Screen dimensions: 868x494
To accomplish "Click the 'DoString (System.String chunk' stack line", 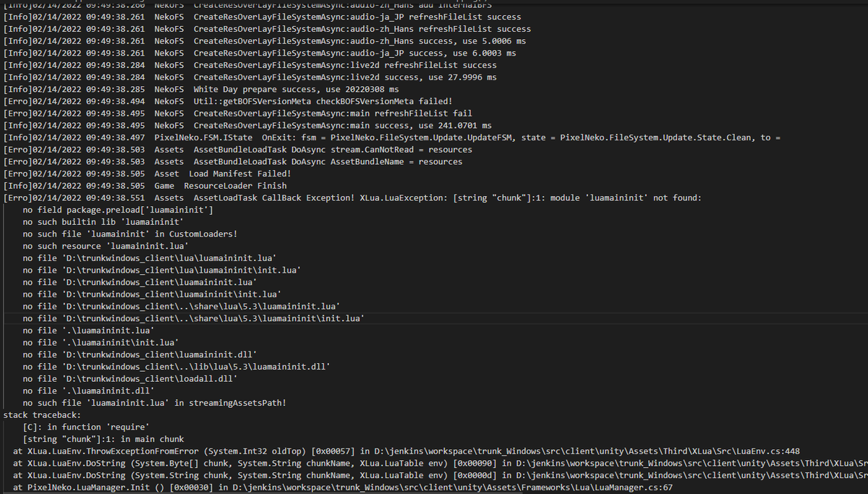I will pyautogui.click(x=441, y=475).
